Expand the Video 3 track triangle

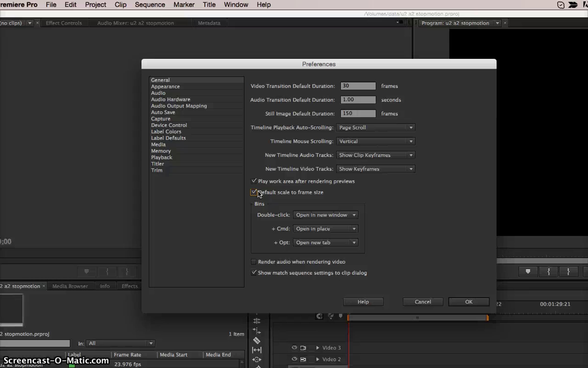coord(318,348)
